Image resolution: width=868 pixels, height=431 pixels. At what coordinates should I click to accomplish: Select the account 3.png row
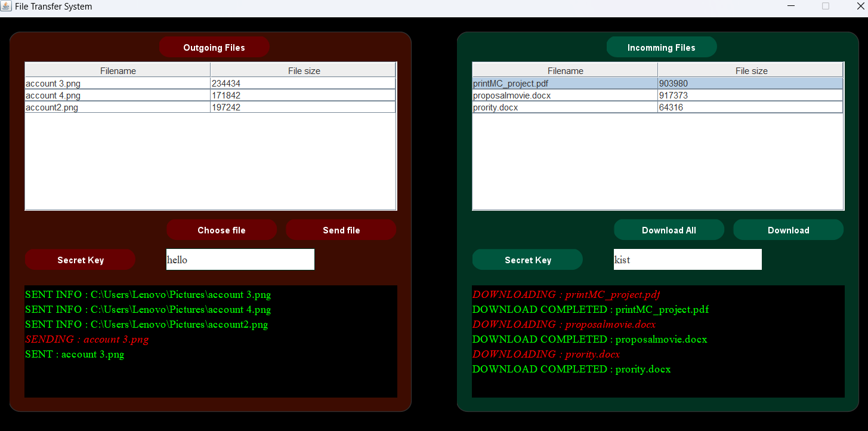(x=211, y=84)
